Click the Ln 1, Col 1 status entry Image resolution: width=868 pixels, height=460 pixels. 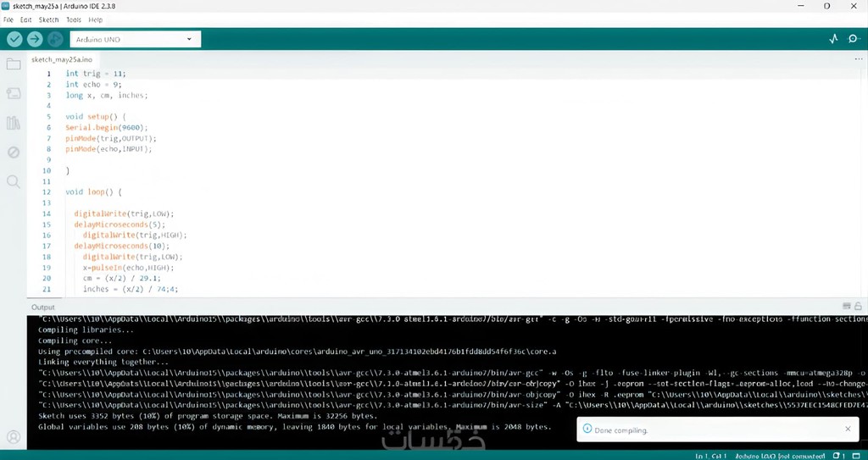coord(711,456)
